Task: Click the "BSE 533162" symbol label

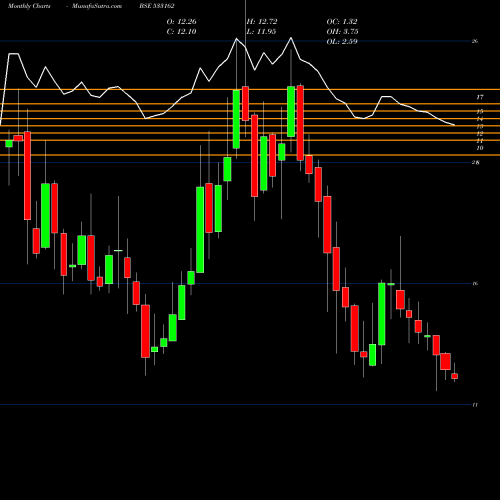Action: tap(157, 6)
